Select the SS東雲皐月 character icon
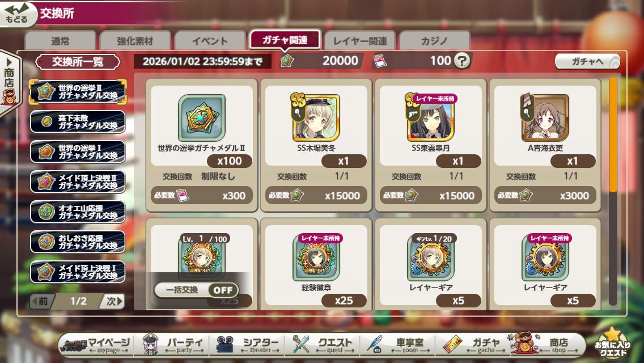Image resolution: width=644 pixels, height=363 pixels. (430, 117)
